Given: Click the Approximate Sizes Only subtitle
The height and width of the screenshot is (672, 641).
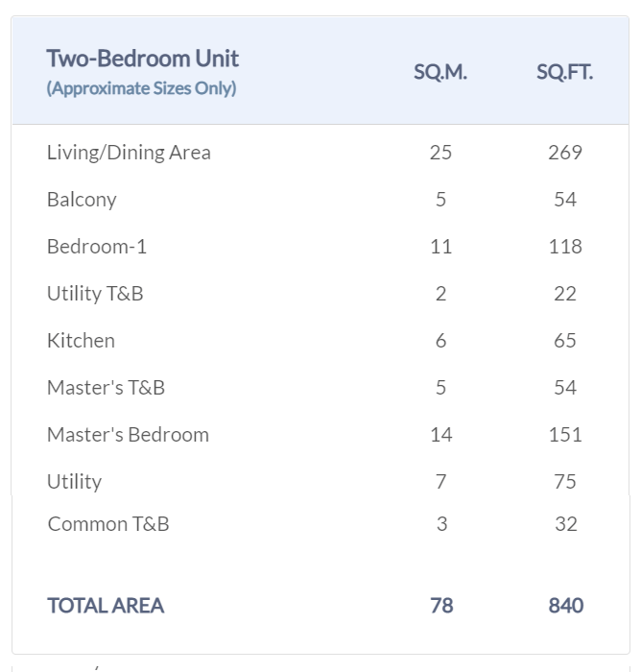Looking at the screenshot, I should [x=141, y=89].
